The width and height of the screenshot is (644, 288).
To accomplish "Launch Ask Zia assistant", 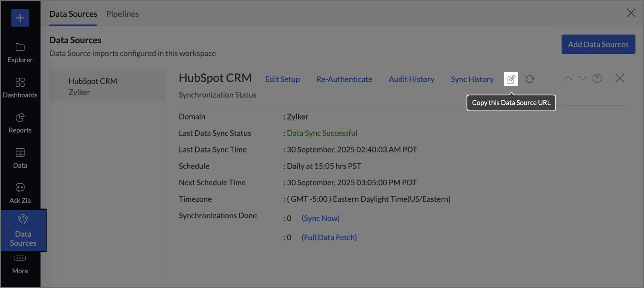I will (20, 193).
